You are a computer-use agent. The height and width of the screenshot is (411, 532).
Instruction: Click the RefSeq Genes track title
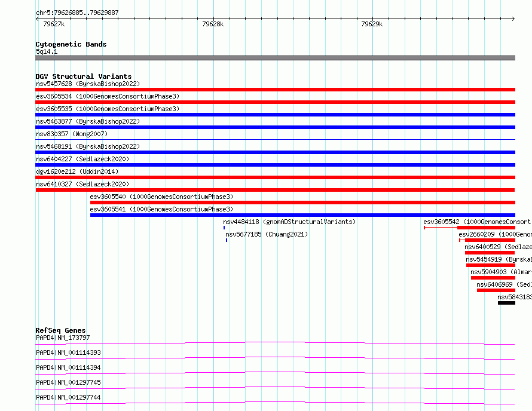pos(60,330)
